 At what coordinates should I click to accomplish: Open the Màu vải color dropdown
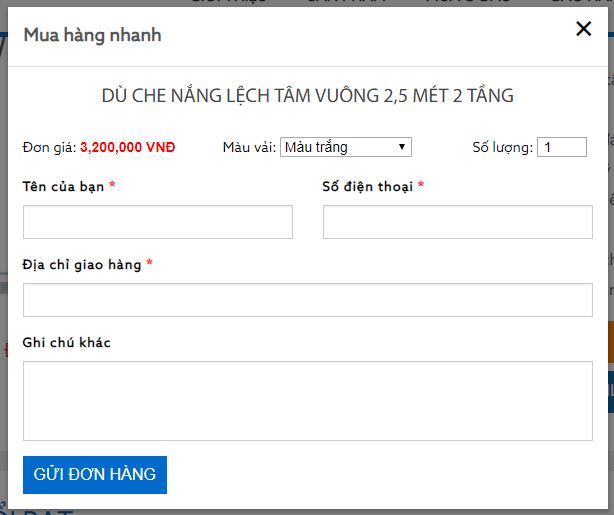pyautogui.click(x=346, y=147)
